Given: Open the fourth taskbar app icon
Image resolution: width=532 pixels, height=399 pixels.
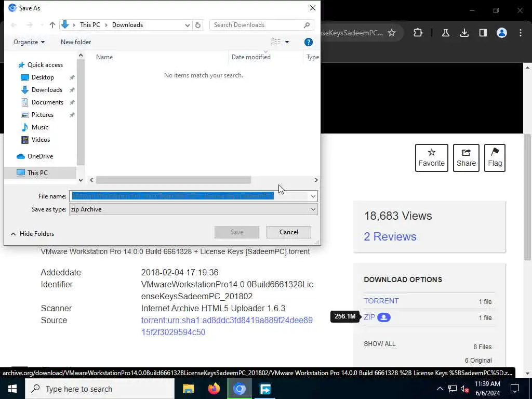Looking at the screenshot, I should click(x=265, y=389).
